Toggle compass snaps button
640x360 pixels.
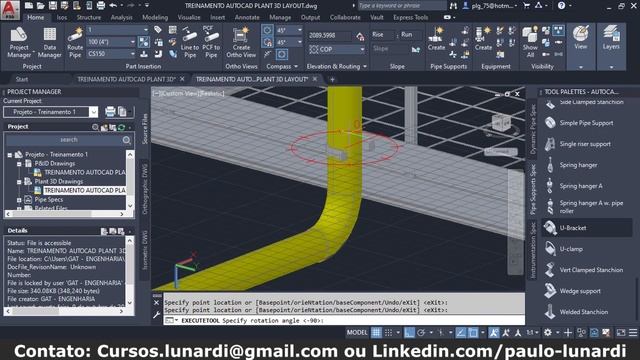267,42
